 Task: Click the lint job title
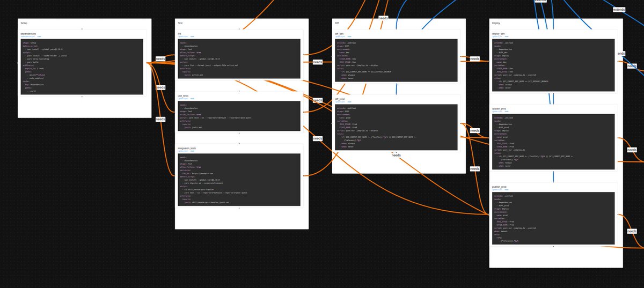(180, 33)
